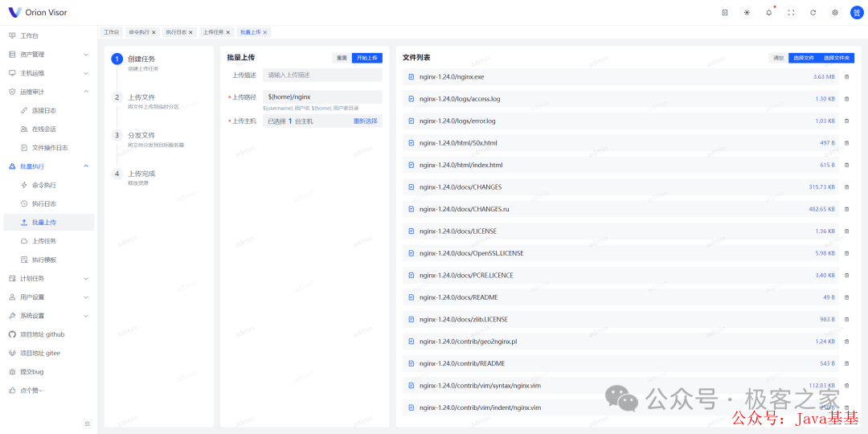Open 上传任务 sidebar item
This screenshot has height=434, width=868.
49,241
